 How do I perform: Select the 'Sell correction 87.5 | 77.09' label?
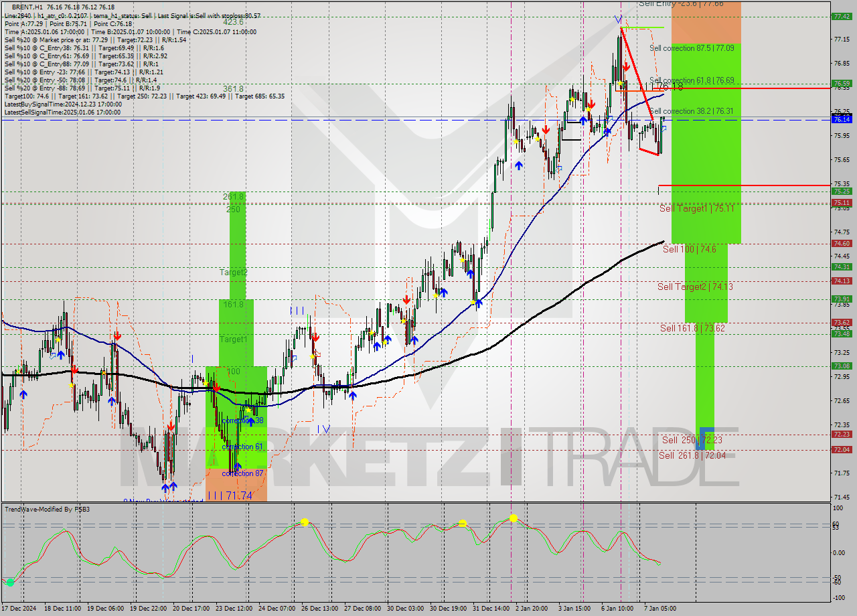click(692, 48)
